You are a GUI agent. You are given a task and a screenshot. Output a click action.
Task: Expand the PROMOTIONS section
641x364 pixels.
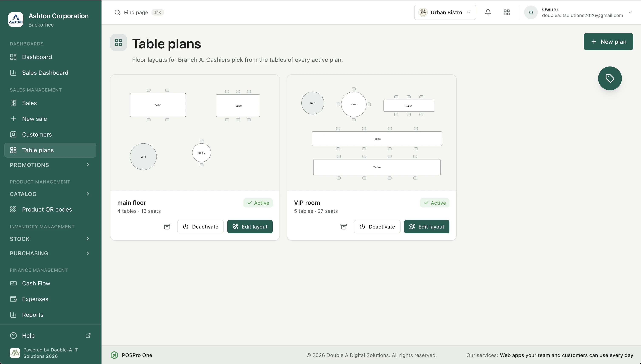click(x=50, y=165)
